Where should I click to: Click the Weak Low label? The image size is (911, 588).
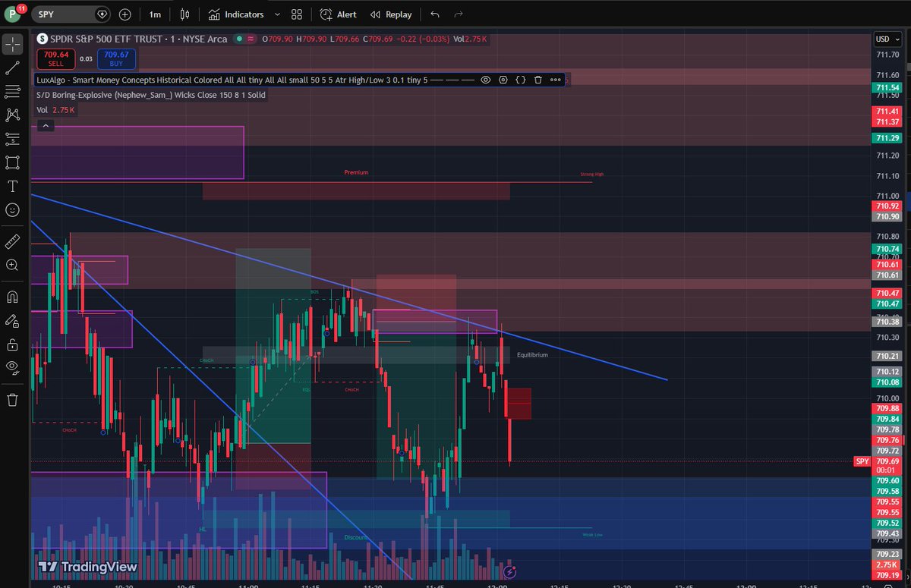coord(593,535)
